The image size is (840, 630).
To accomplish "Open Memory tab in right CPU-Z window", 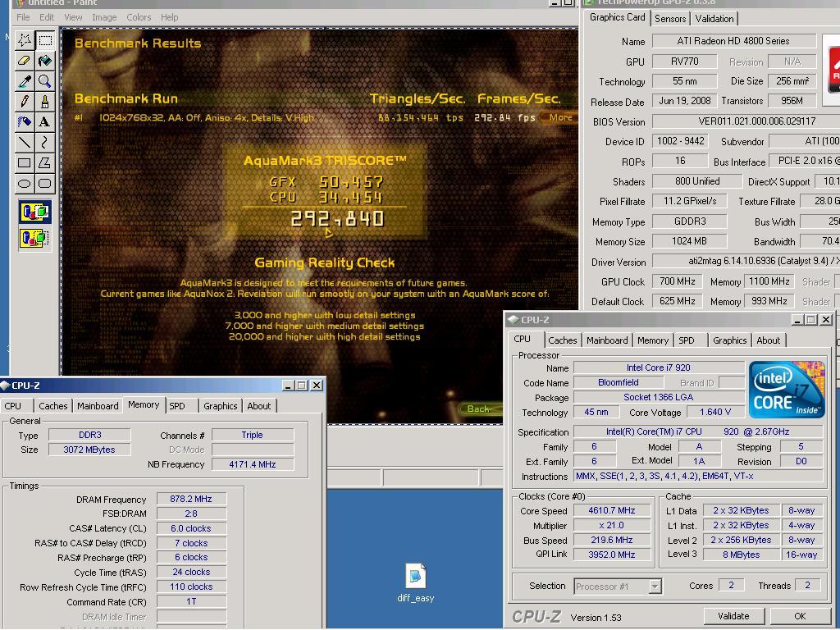I will pyautogui.click(x=652, y=340).
